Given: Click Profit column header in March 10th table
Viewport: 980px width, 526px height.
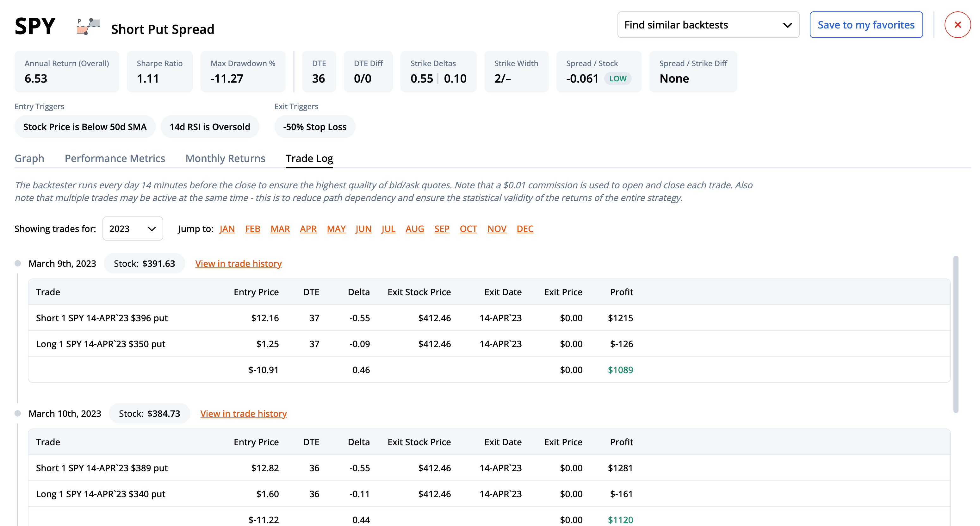Looking at the screenshot, I should (621, 442).
